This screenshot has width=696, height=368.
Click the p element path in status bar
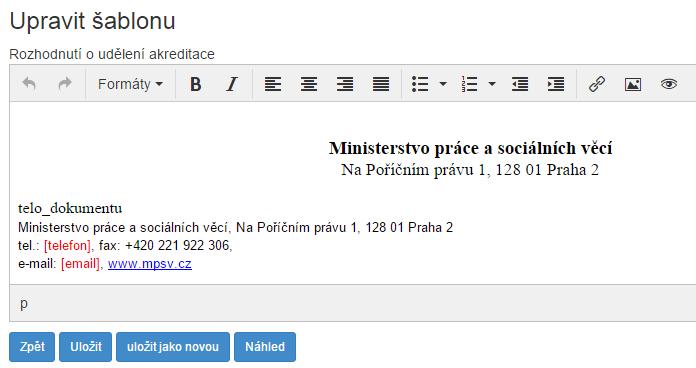[x=24, y=304]
